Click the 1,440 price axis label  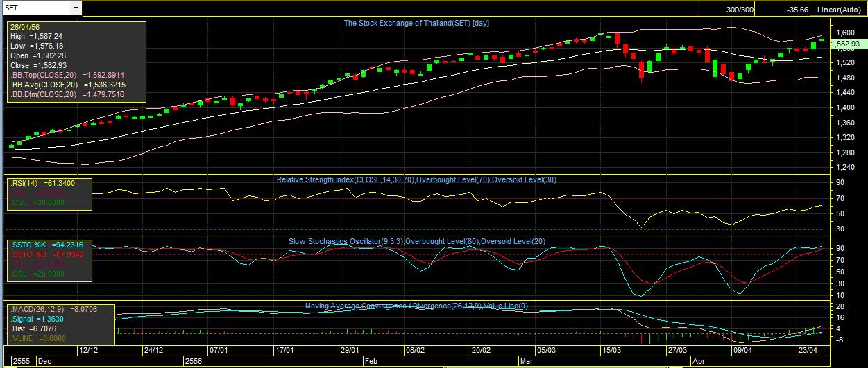[846, 93]
